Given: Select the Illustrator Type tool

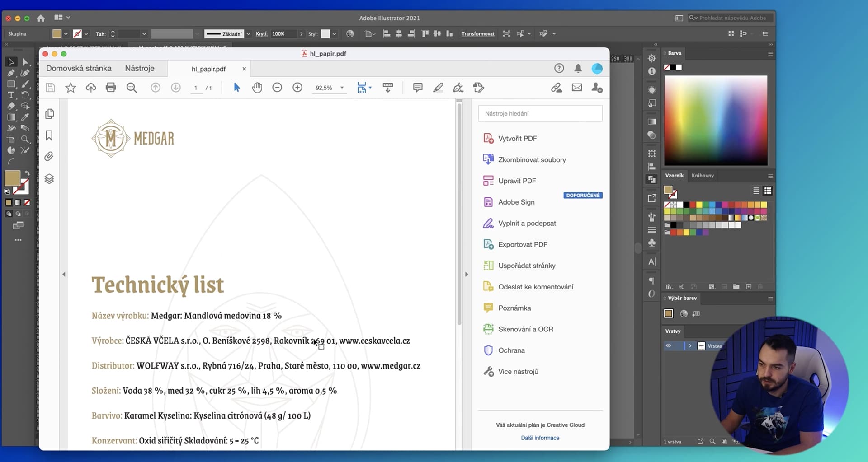Looking at the screenshot, I should point(11,95).
